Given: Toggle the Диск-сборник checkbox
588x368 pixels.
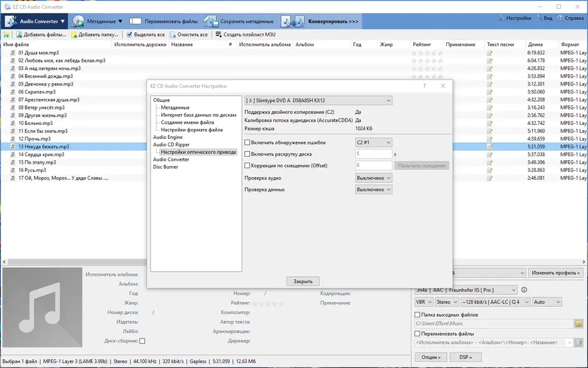Looking at the screenshot, I should [x=142, y=342].
